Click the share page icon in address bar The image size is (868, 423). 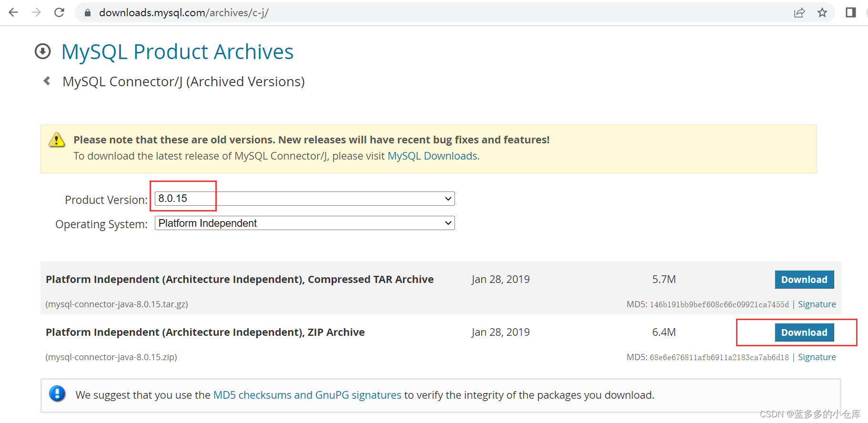pyautogui.click(x=799, y=13)
